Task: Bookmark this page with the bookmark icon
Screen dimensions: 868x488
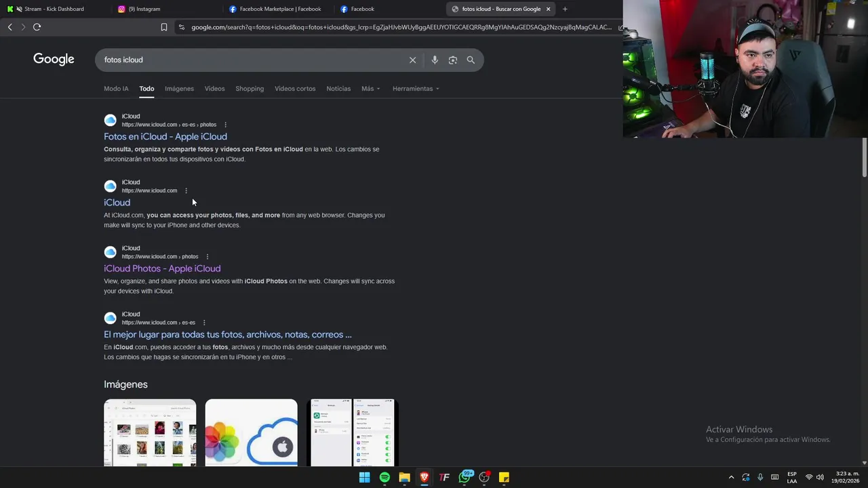Action: coord(163,27)
